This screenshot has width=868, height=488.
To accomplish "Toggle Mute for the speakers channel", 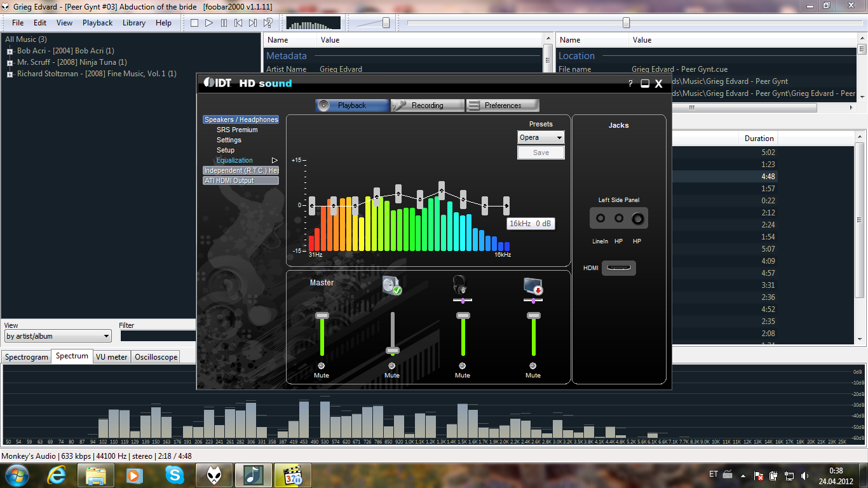I will [x=392, y=366].
